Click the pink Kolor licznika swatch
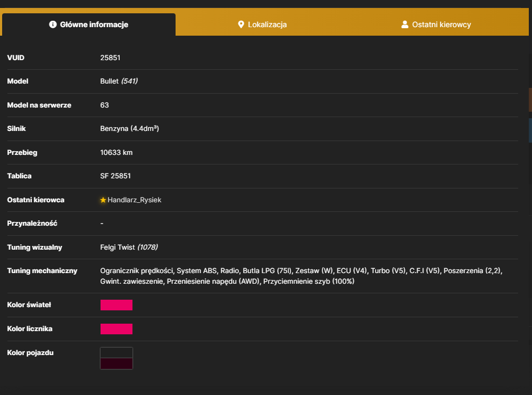 click(x=117, y=329)
